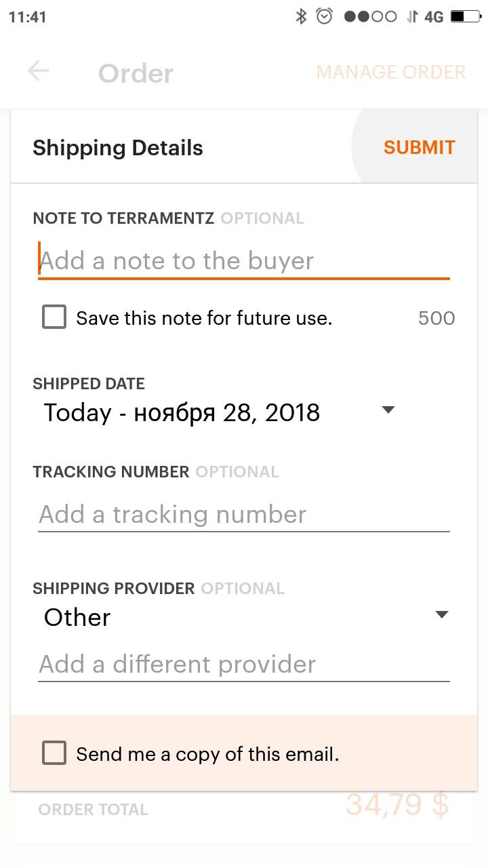Tap the battery indicator icon
The width and height of the screenshot is (488, 868).
(466, 16)
